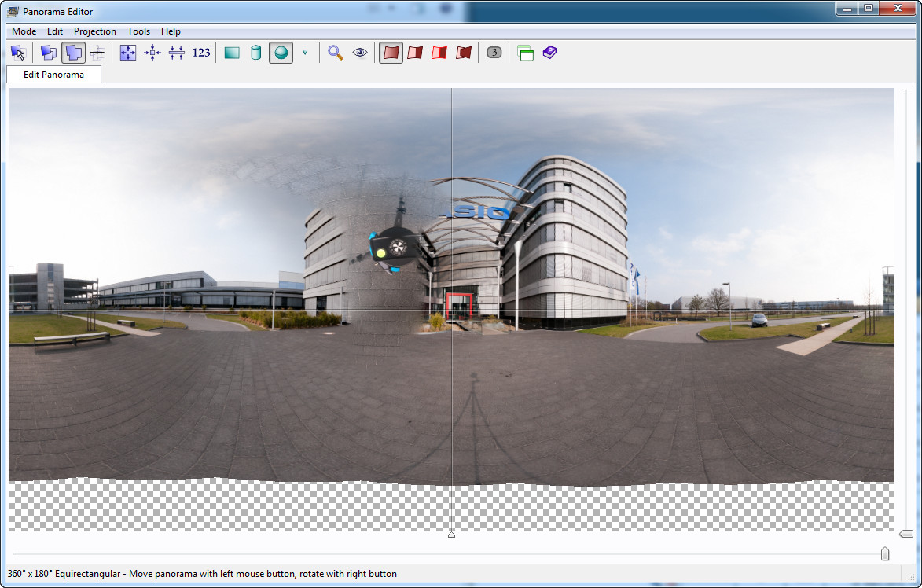Expand the projection dropdown arrow
Viewport: 922px width, 588px height.
pyautogui.click(x=305, y=53)
